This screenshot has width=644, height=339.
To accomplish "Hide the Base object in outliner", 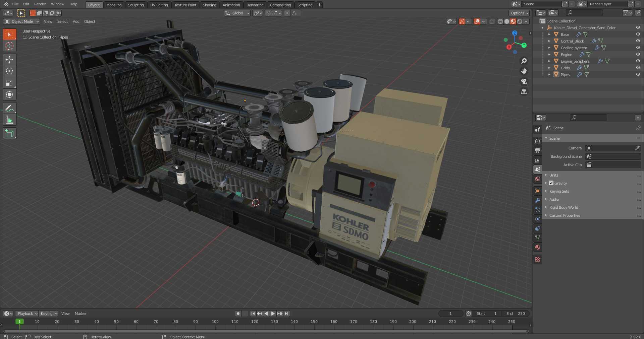I will click(x=638, y=34).
